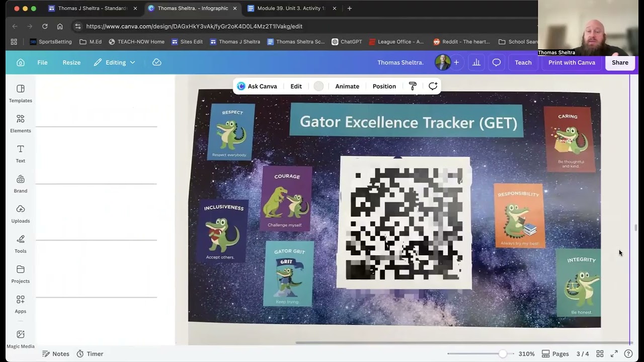Open Chrome apps grid in bookmarks bar

14,42
